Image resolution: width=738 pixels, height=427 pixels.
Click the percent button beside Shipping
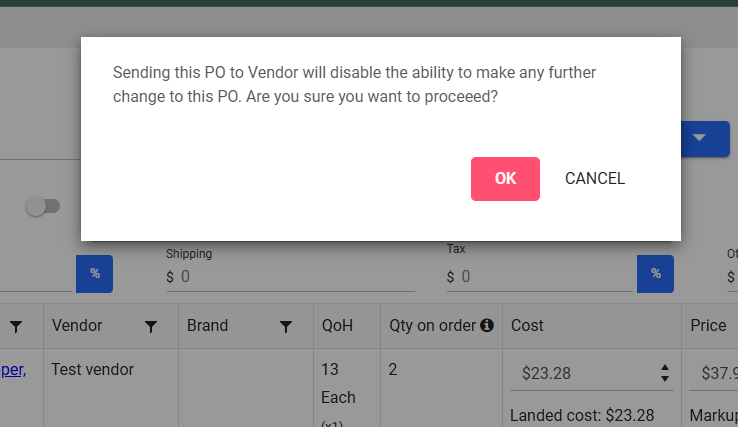tap(95, 274)
